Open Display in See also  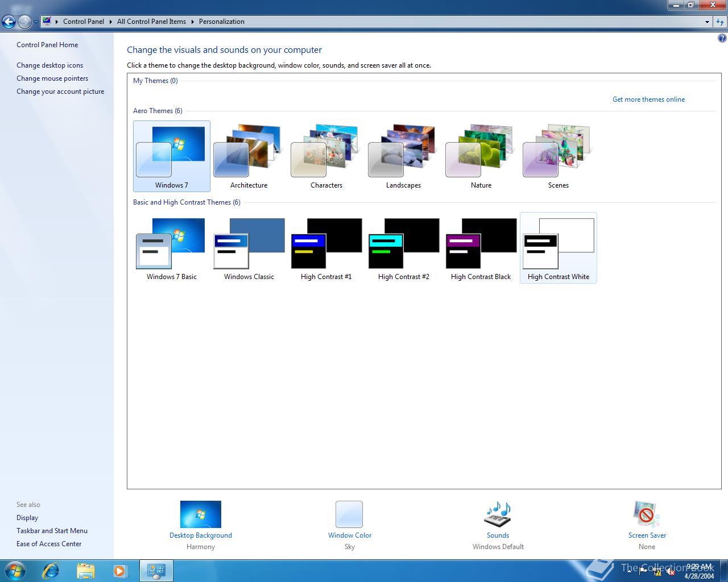click(27, 518)
